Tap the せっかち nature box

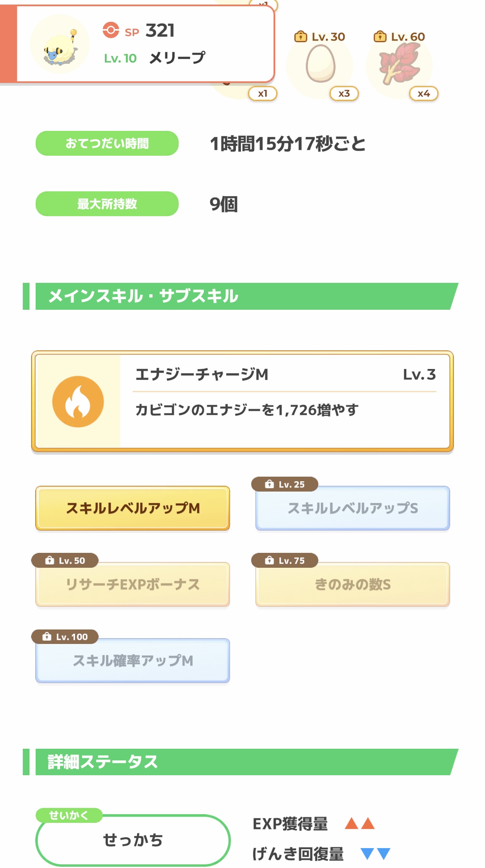click(x=133, y=840)
